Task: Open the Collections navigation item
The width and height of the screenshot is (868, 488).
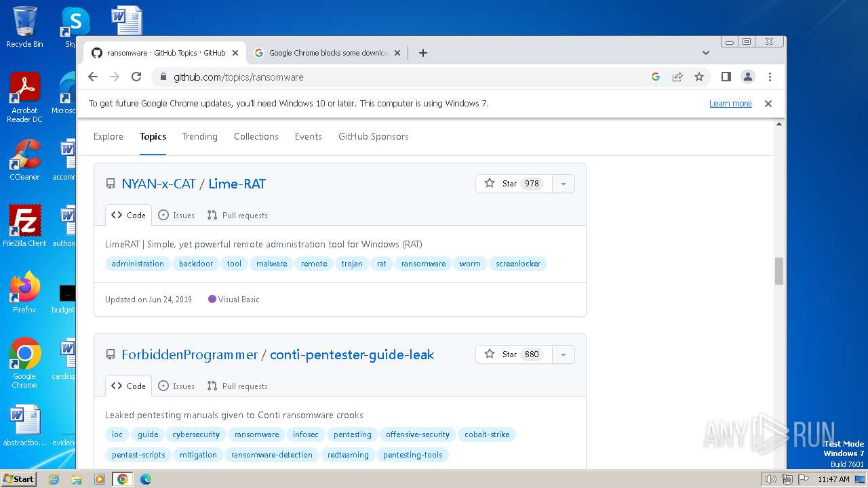Action: pos(256,136)
